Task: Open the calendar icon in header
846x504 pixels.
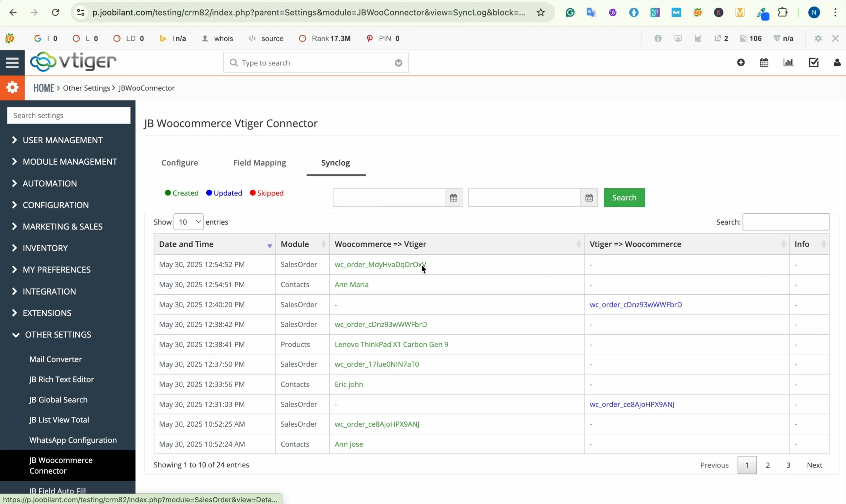Action: pyautogui.click(x=764, y=62)
